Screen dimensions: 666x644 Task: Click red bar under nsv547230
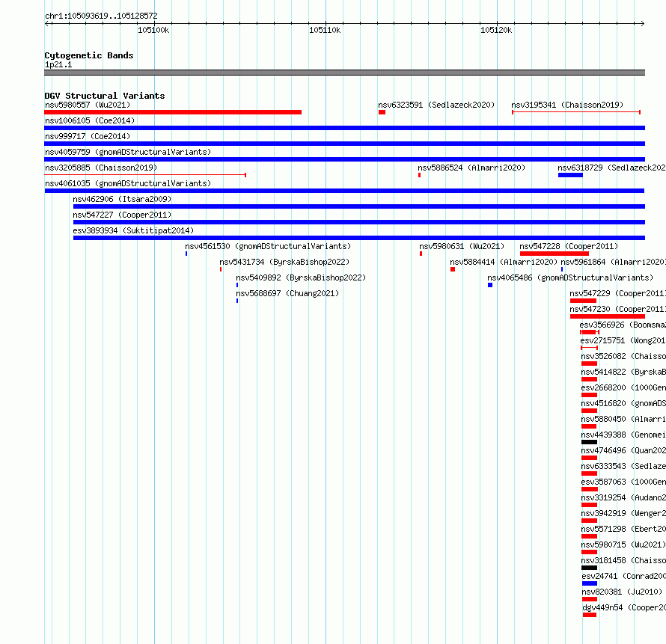click(608, 316)
